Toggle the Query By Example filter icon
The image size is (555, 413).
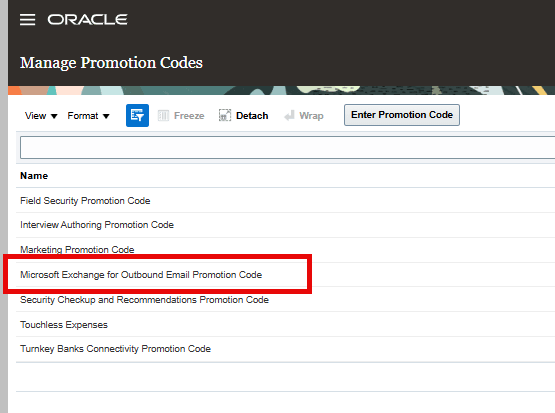coord(137,115)
